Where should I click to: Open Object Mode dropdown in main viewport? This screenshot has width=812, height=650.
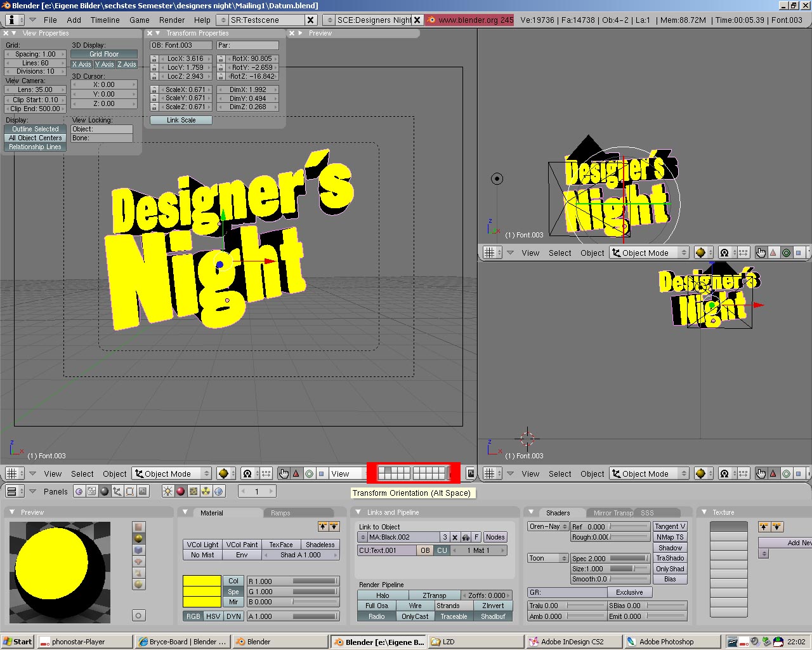point(171,474)
